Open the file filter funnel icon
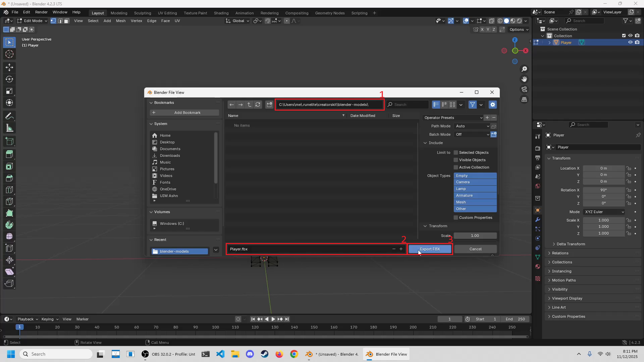 (472, 105)
